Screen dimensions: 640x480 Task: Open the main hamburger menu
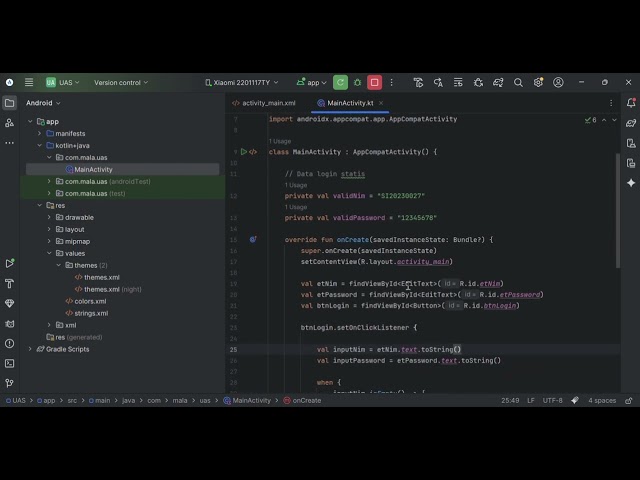[29, 82]
